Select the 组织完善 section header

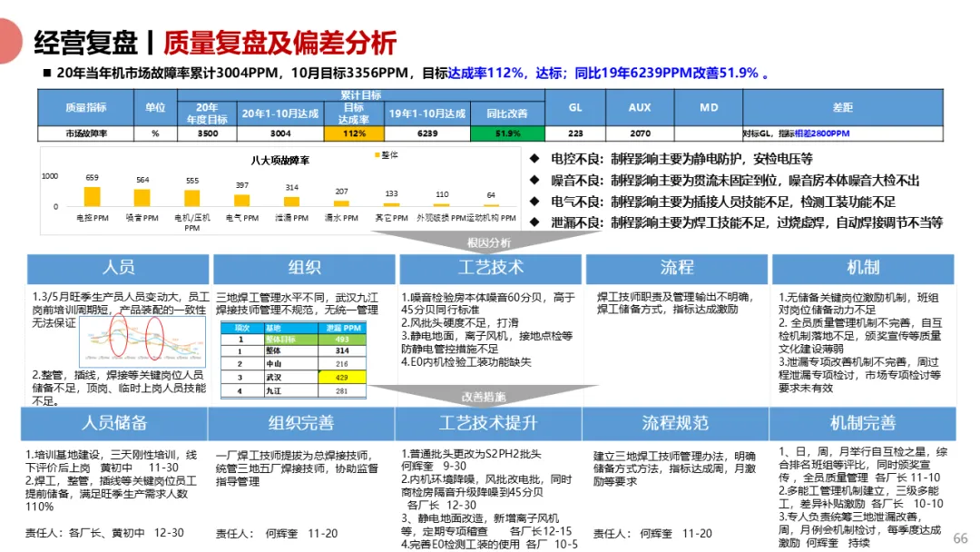[301, 423]
